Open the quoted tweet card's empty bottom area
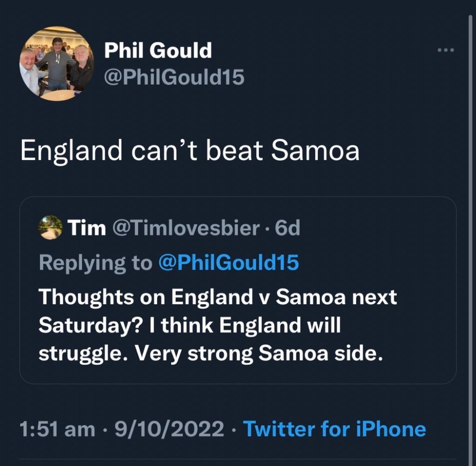This screenshot has height=466, width=476. (238, 374)
